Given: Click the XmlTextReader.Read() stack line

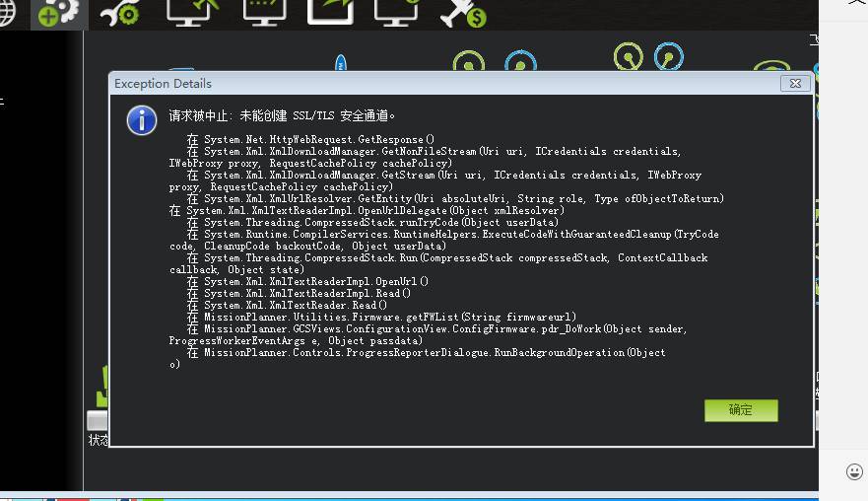Looking at the screenshot, I should (287, 306).
